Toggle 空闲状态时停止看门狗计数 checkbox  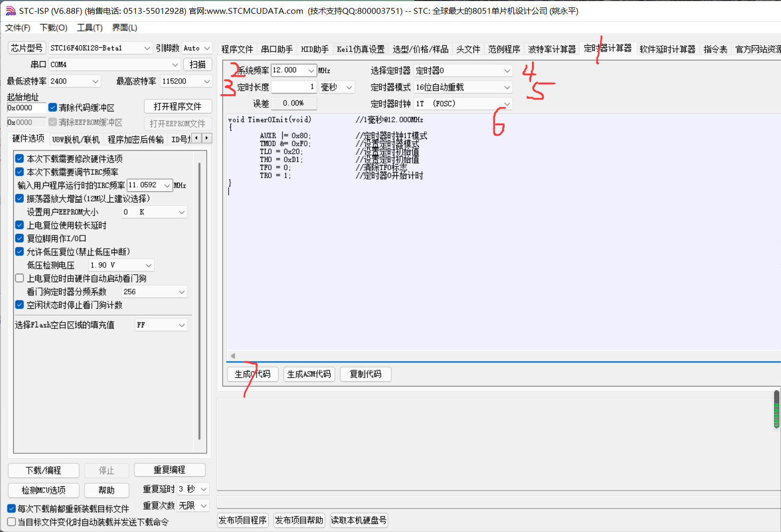pos(20,305)
